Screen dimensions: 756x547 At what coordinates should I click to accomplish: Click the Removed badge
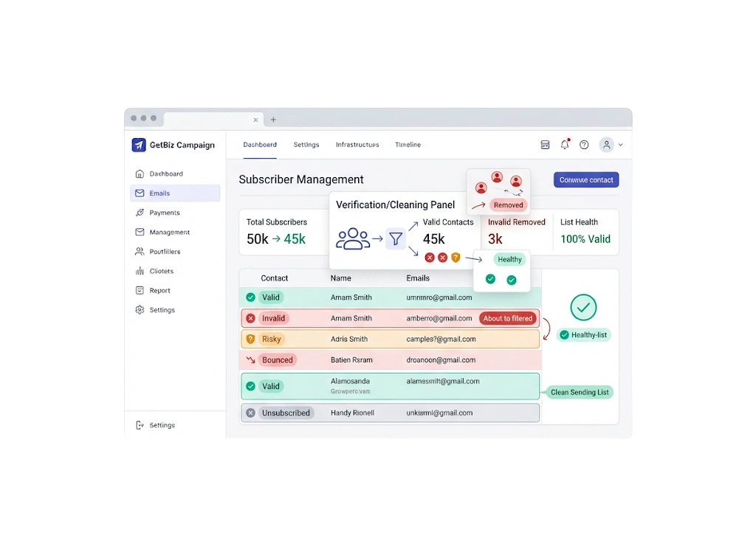pos(508,204)
